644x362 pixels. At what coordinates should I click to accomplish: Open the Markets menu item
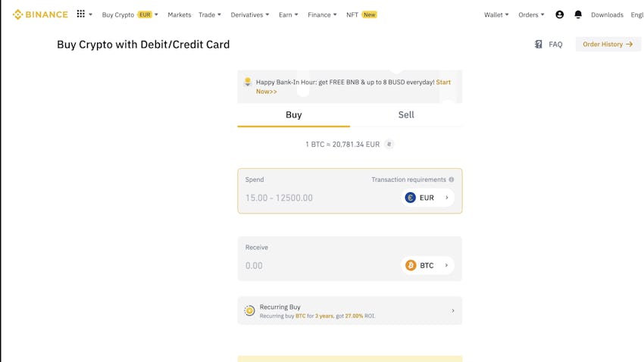click(179, 15)
